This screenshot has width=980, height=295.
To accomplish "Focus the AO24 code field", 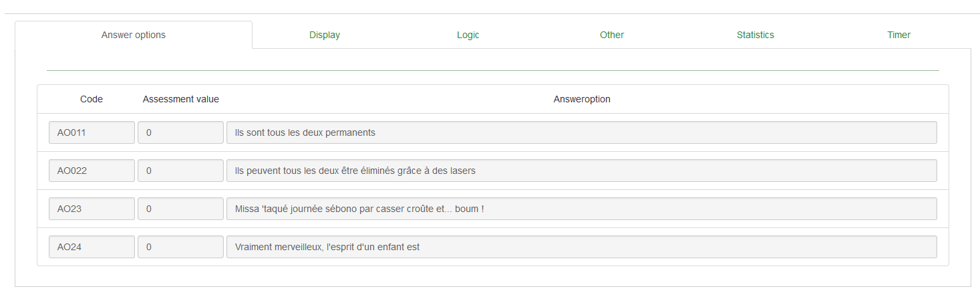I will coord(92,247).
